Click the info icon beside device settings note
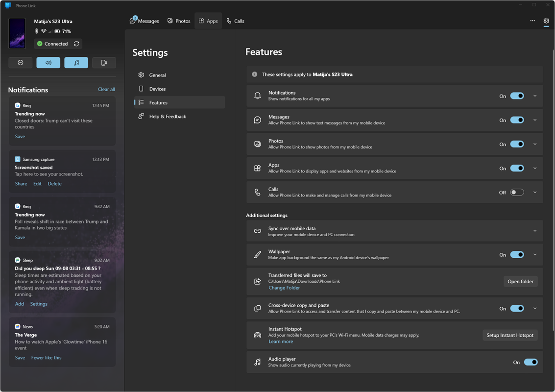 point(255,74)
